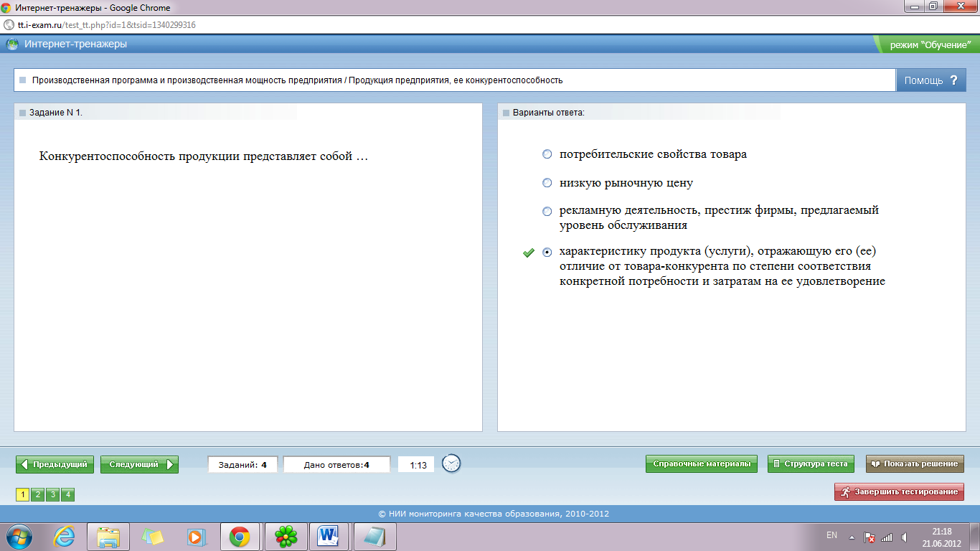Select the 'характеристику продукта (услуги)' radio button
Image resolution: width=980 pixels, height=551 pixels.
[x=547, y=253]
